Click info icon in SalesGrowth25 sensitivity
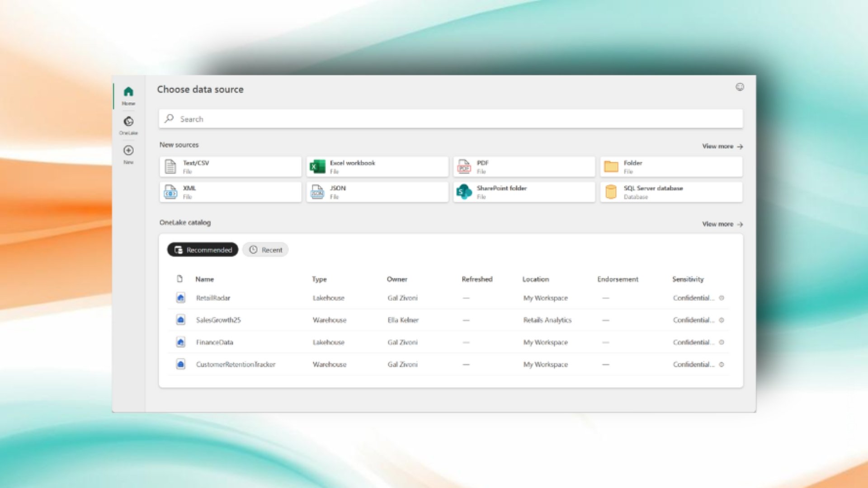The width and height of the screenshot is (868, 488). (722, 320)
